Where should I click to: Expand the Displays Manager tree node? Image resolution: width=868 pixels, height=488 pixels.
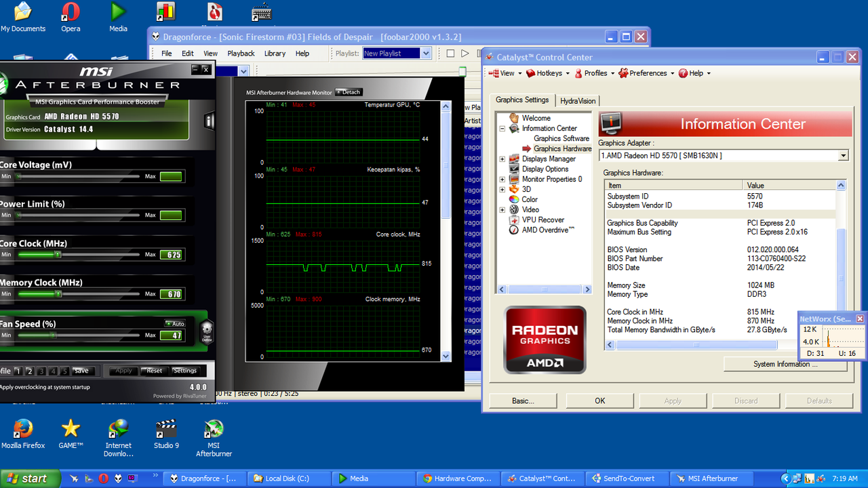pos(502,159)
